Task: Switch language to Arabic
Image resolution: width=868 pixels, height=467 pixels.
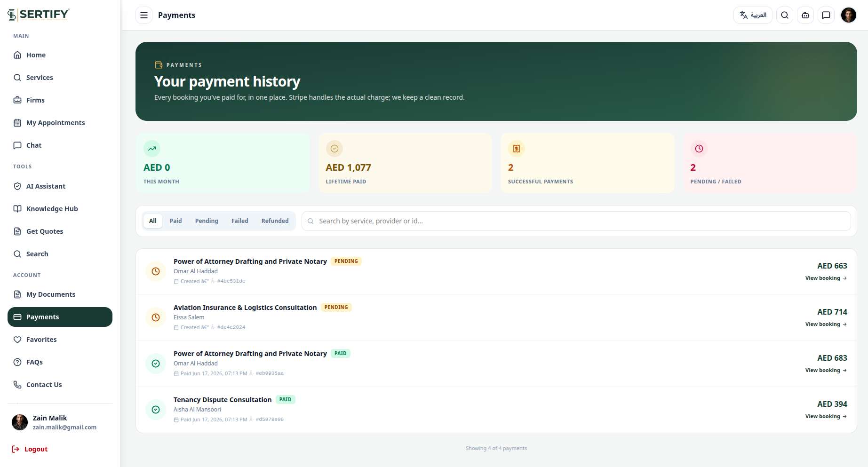Action: coord(753,15)
